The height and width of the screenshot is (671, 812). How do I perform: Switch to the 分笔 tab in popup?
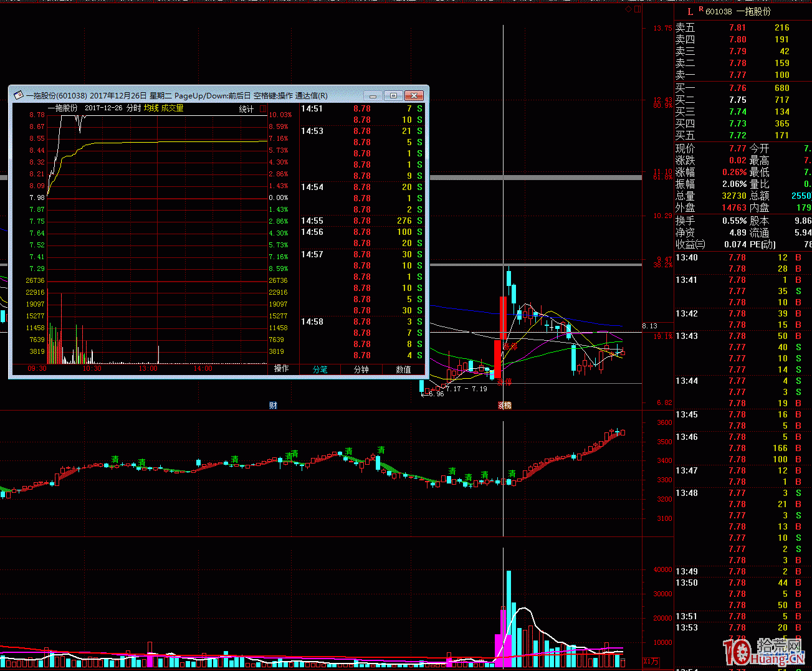(x=320, y=369)
